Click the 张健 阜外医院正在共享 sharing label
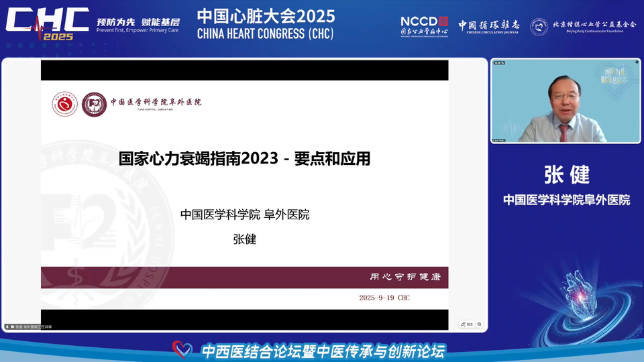 coord(34,326)
